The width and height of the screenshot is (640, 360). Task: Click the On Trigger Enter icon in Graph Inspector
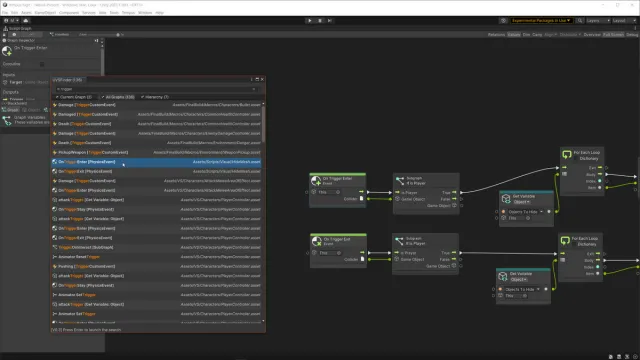click(7, 51)
